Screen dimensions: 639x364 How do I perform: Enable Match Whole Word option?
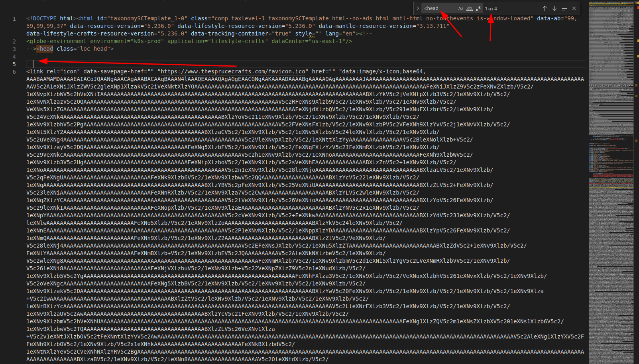(470, 8)
